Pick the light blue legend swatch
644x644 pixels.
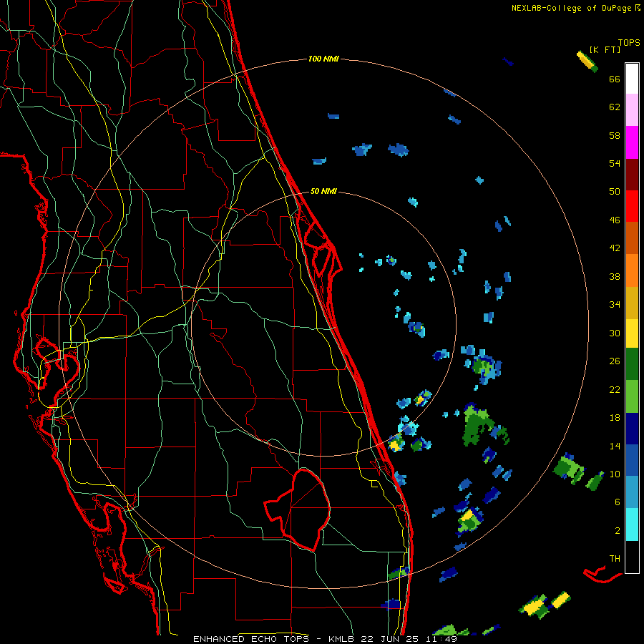[x=632, y=492]
